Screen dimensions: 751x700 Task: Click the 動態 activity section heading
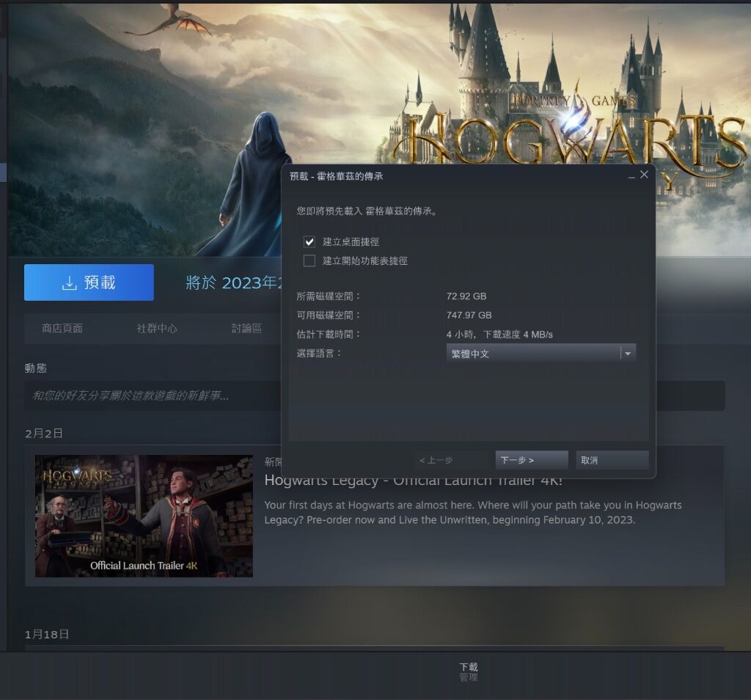pos(36,368)
